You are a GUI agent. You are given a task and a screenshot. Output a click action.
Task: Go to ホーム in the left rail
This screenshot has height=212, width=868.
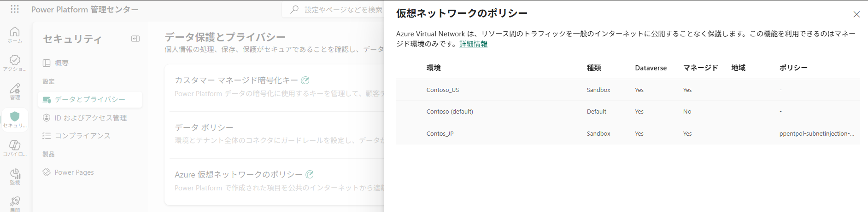tap(15, 35)
